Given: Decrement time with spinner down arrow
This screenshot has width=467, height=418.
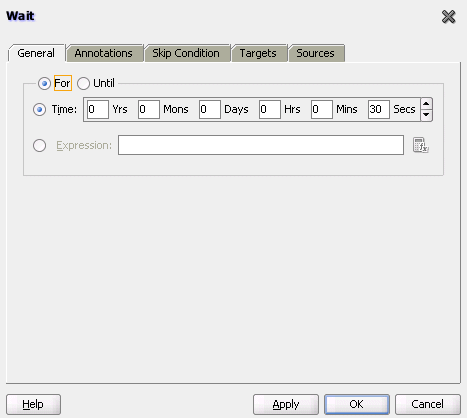Looking at the screenshot, I should 426,115.
